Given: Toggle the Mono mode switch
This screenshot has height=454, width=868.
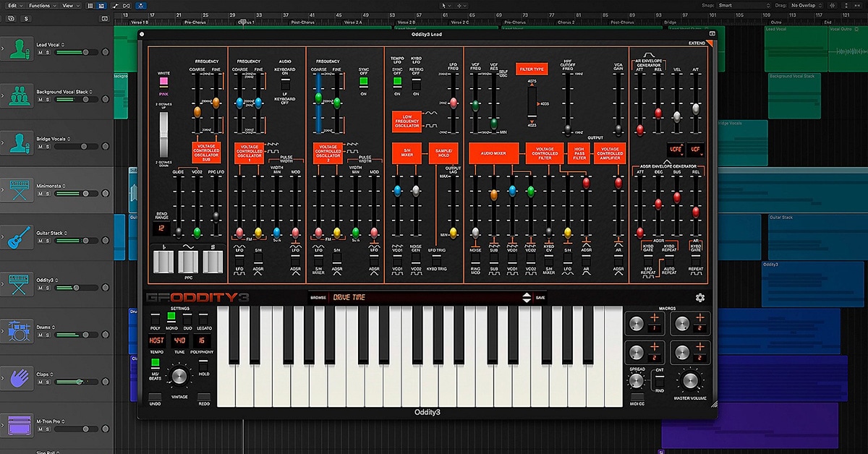Looking at the screenshot, I should (171, 316).
